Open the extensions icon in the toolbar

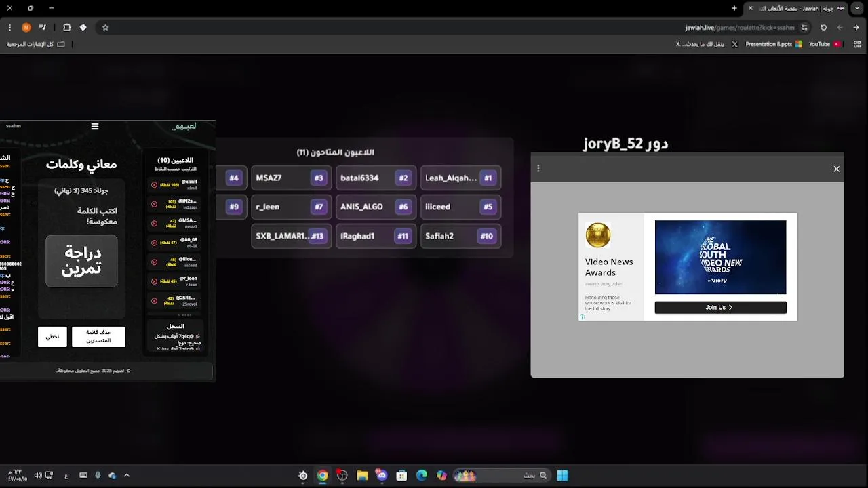[x=66, y=28]
